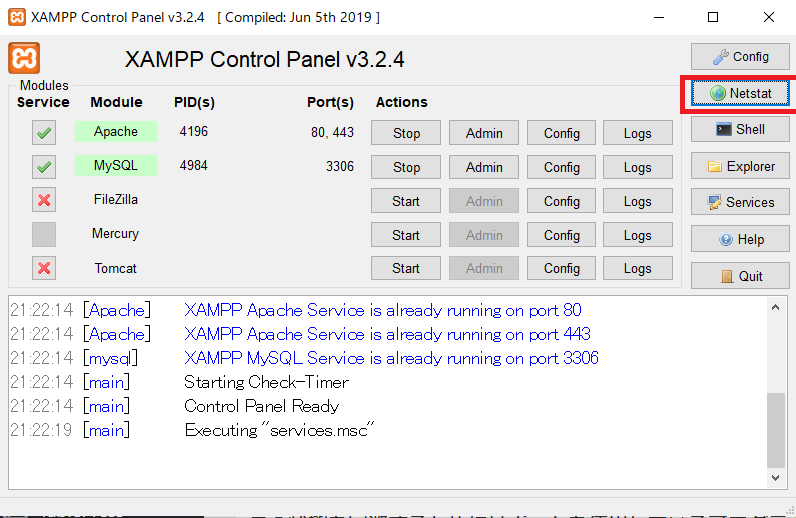Open the Help button

tap(740, 239)
